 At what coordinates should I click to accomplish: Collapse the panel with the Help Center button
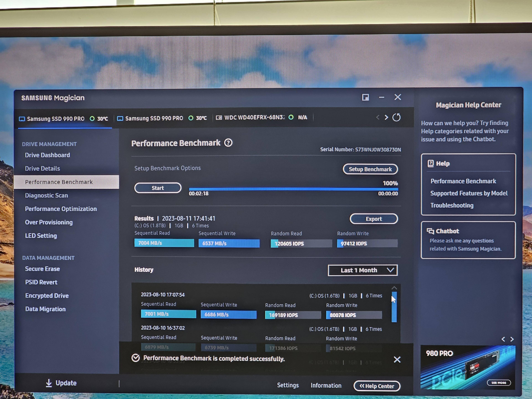(377, 386)
